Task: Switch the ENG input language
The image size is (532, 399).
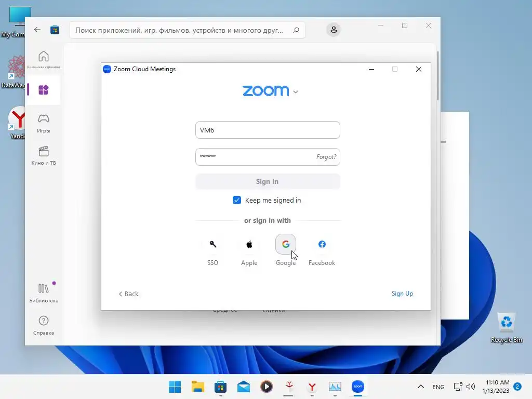Action: tap(438, 387)
